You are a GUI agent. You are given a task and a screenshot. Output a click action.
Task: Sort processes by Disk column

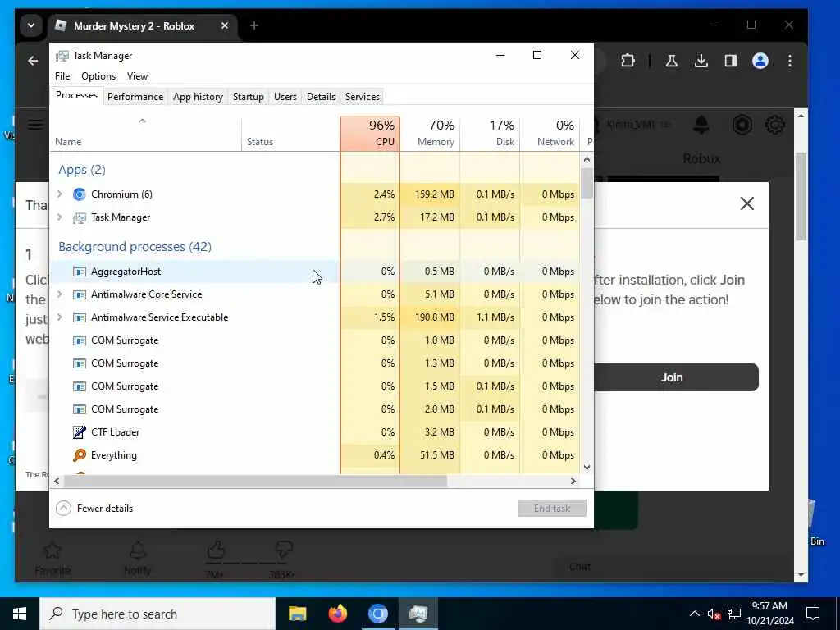click(x=490, y=134)
